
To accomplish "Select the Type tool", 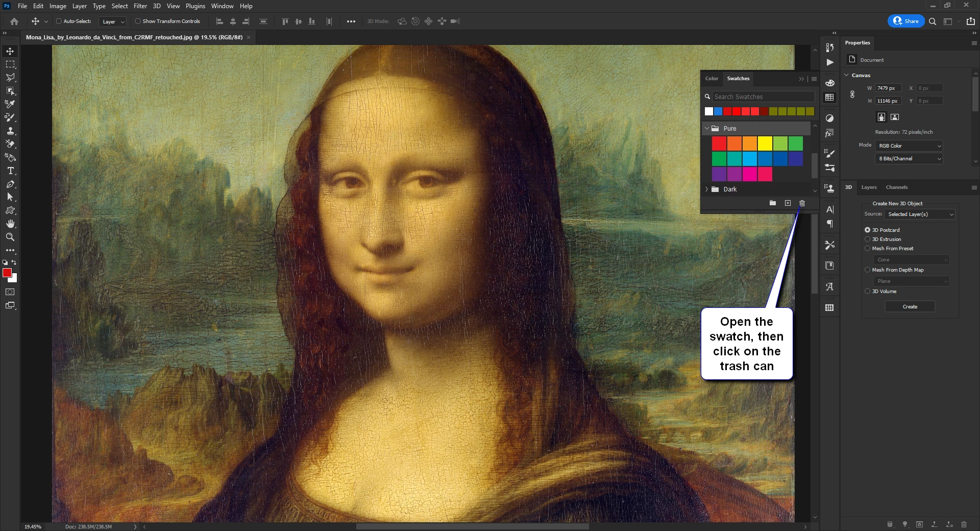I will (x=10, y=171).
